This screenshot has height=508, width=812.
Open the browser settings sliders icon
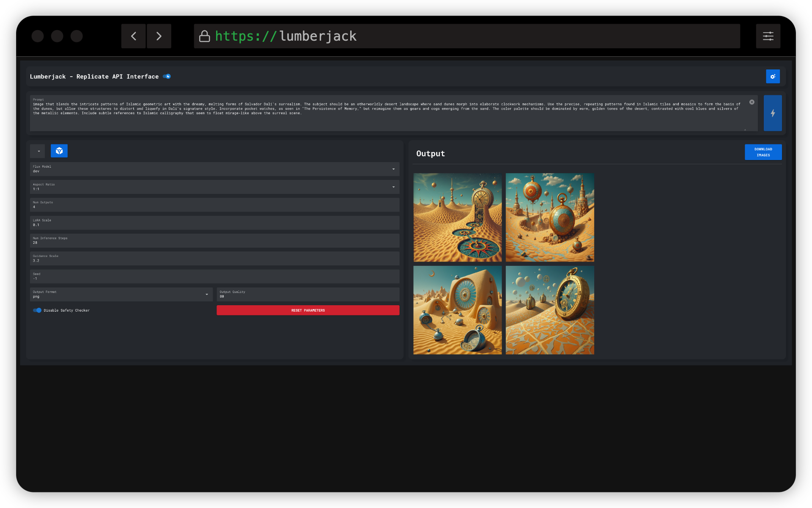click(x=768, y=36)
